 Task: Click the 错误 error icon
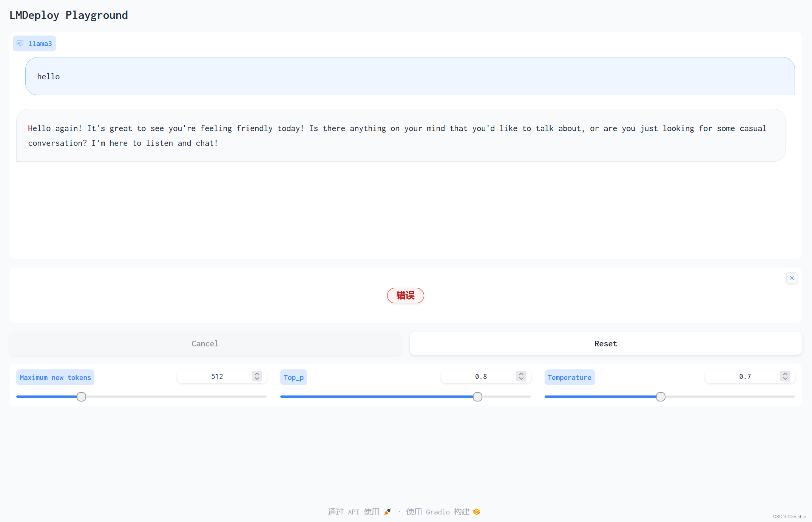(x=406, y=295)
